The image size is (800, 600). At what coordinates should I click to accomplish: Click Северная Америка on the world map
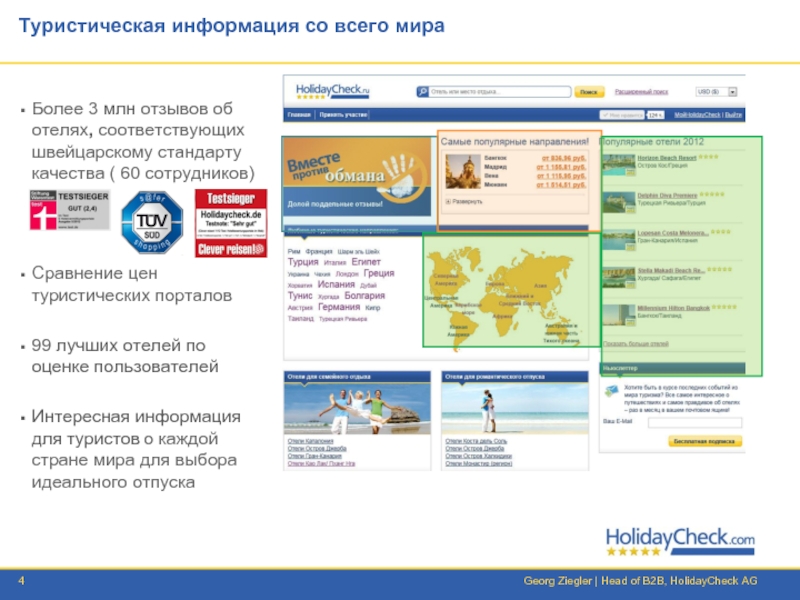[x=445, y=280]
